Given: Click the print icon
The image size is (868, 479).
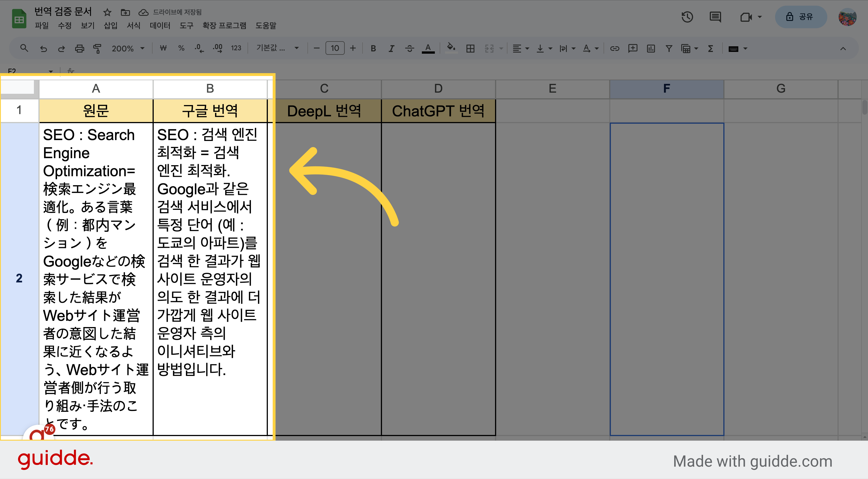Looking at the screenshot, I should (x=79, y=49).
